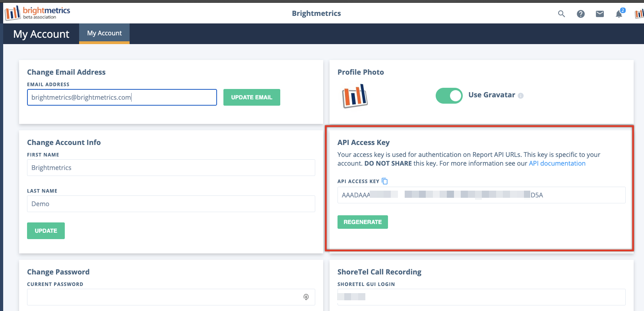The image size is (644, 311).
Task: Open the API documentation link
Action: tap(557, 163)
